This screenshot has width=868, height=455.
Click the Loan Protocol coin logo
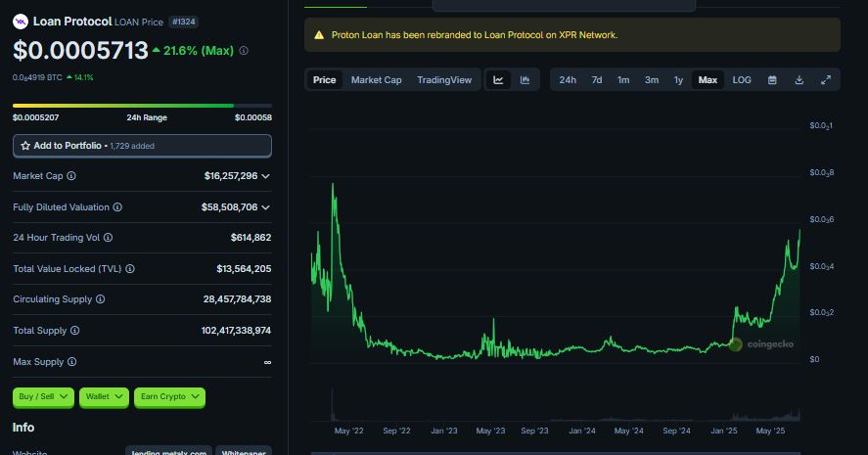coord(21,22)
